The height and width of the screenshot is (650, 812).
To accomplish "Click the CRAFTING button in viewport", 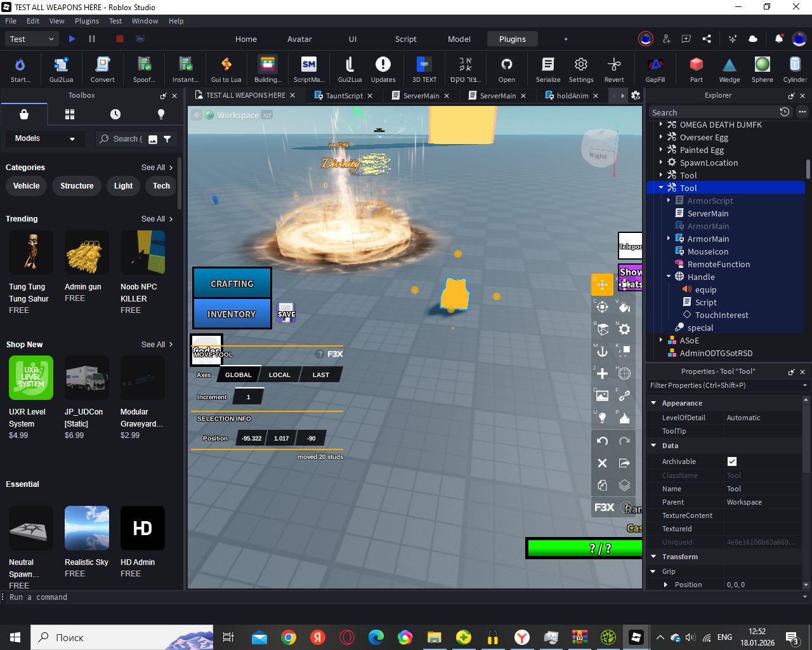I will [x=232, y=283].
